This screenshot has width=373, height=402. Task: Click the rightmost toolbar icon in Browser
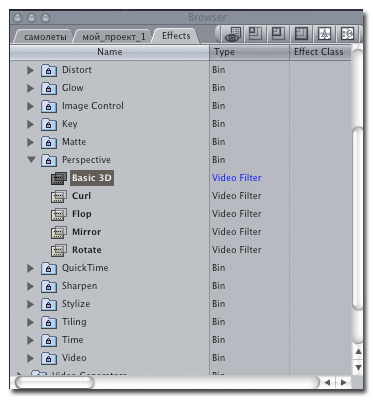(x=347, y=34)
